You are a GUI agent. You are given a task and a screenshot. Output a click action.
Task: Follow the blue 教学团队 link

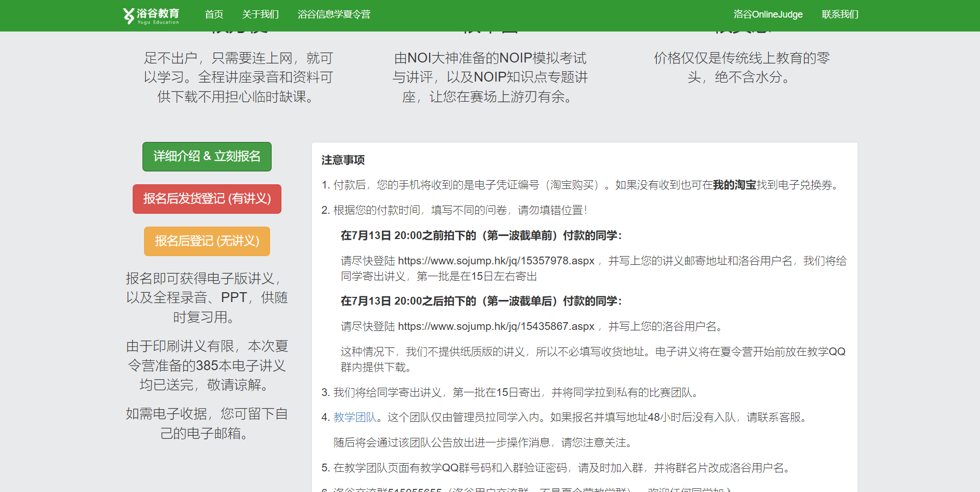(x=355, y=418)
